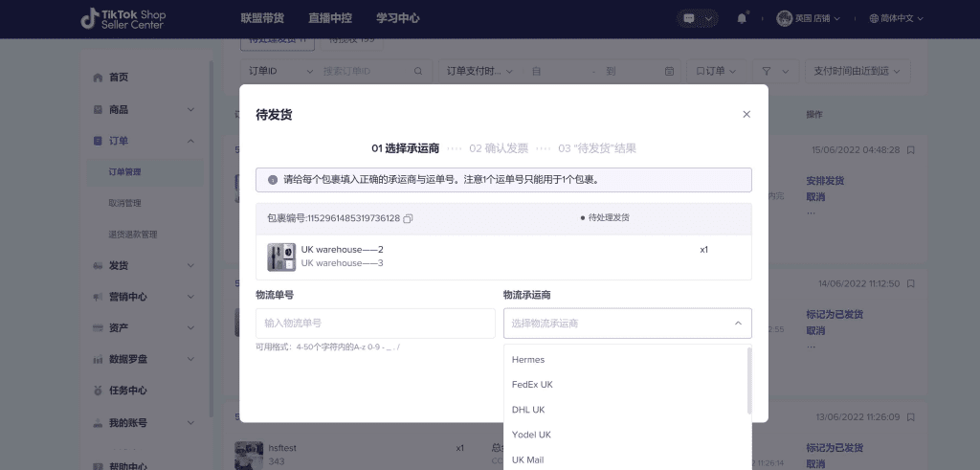
Task: Expand the 数据罗盘 sidebar section
Action: [x=190, y=359]
